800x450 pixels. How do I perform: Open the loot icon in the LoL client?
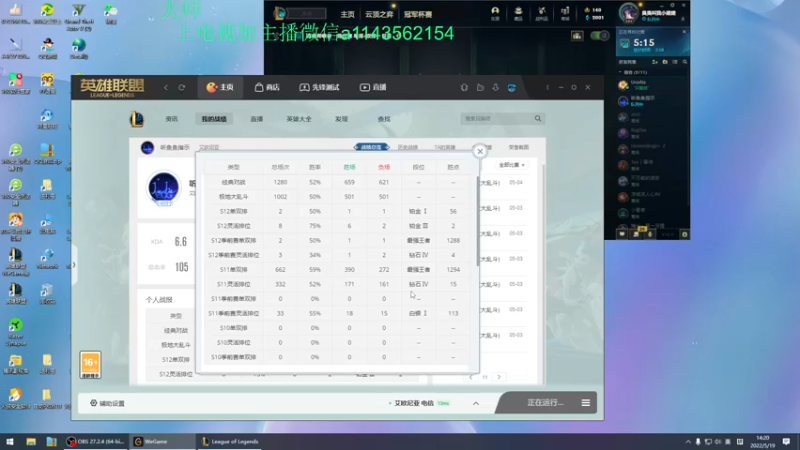click(x=542, y=13)
